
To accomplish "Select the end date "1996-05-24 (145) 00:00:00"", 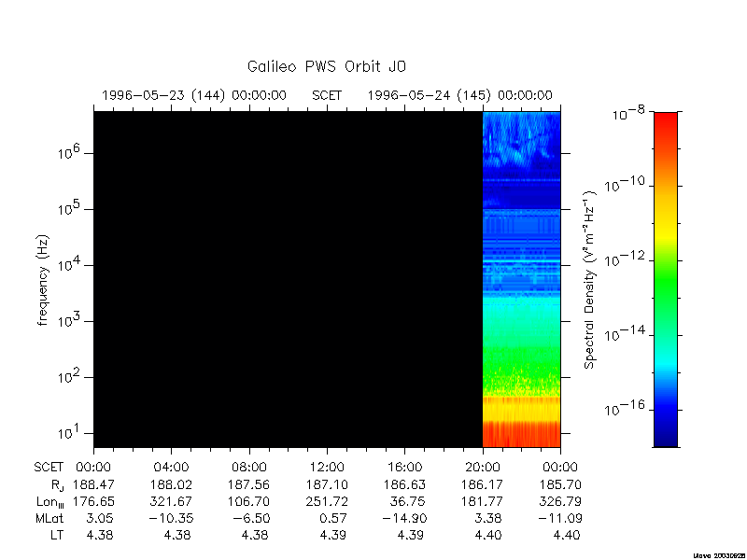I will point(459,95).
